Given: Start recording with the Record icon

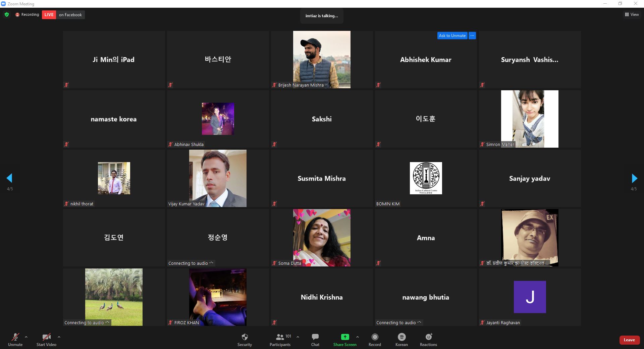Looking at the screenshot, I should 375,337.
